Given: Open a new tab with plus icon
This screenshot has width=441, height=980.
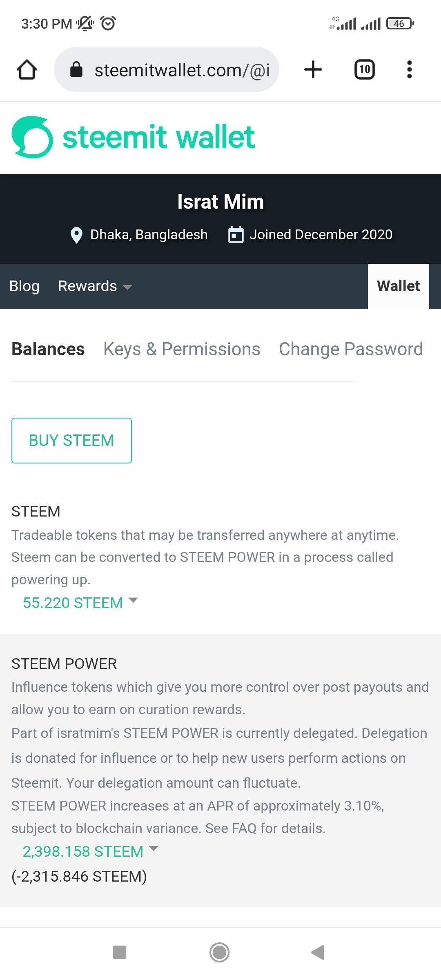Looking at the screenshot, I should pyautogui.click(x=313, y=69).
